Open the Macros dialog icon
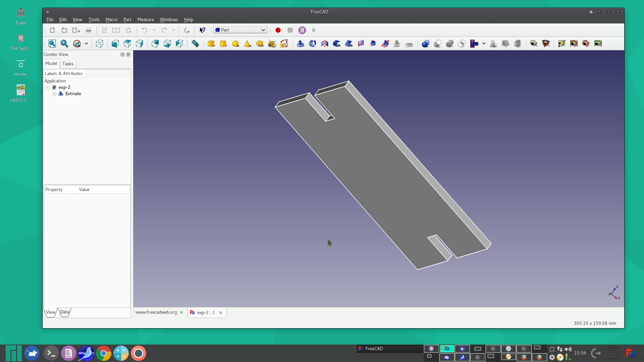The width and height of the screenshot is (644, 362). [302, 30]
